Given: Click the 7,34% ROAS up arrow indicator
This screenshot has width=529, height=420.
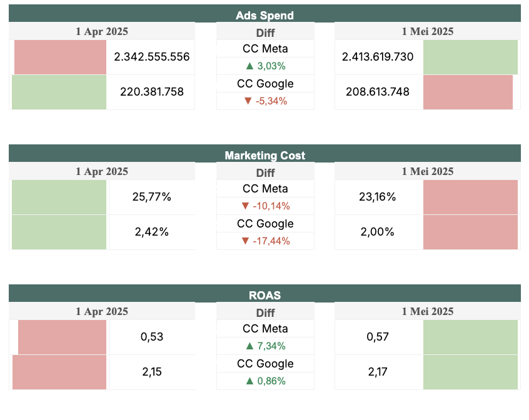Looking at the screenshot, I should pos(265,346).
